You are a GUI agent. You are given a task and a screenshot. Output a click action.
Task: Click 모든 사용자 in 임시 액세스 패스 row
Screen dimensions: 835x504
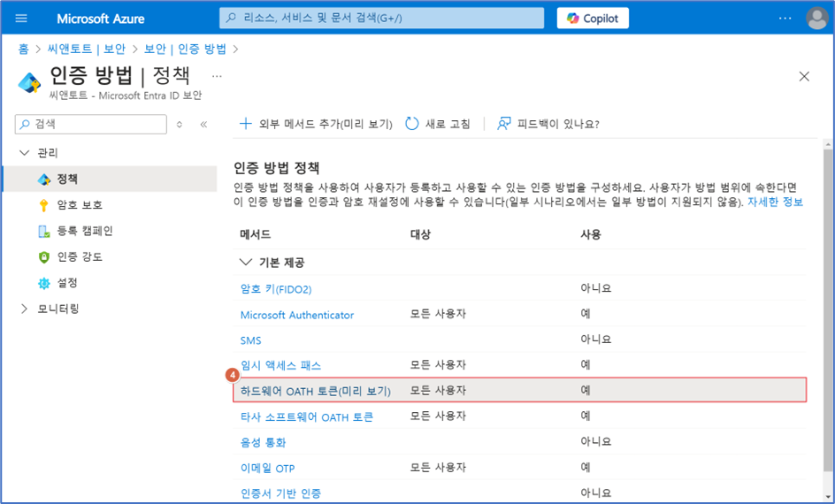438,365
